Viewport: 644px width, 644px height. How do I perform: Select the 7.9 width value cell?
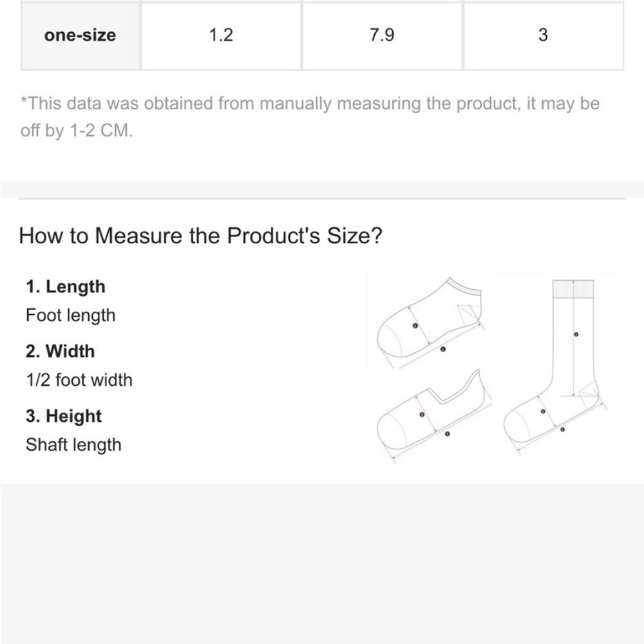[382, 35]
